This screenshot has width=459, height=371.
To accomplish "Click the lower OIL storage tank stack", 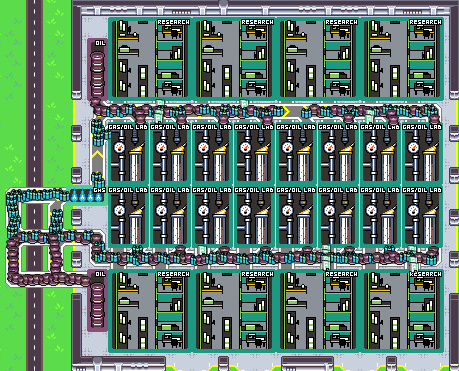I will [x=97, y=304].
